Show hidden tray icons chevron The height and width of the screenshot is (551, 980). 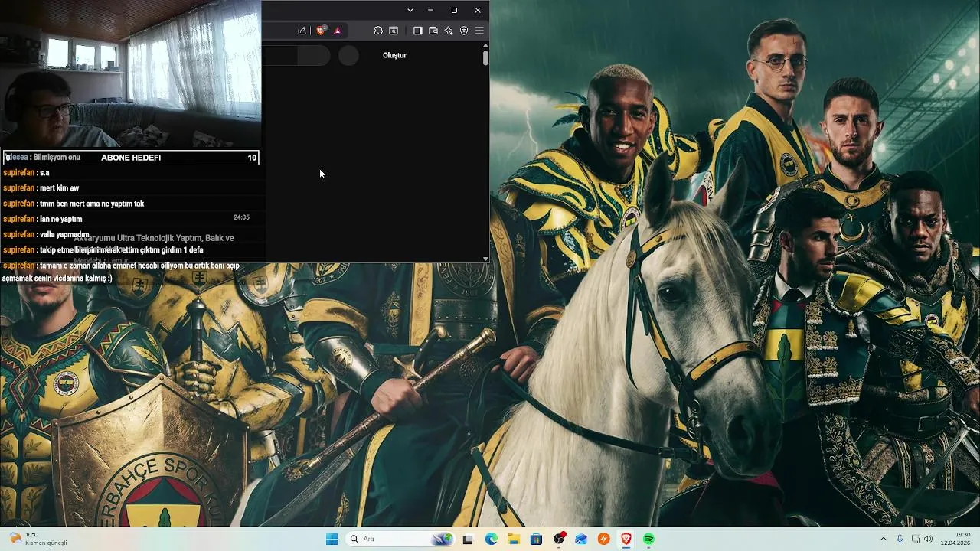(x=883, y=539)
